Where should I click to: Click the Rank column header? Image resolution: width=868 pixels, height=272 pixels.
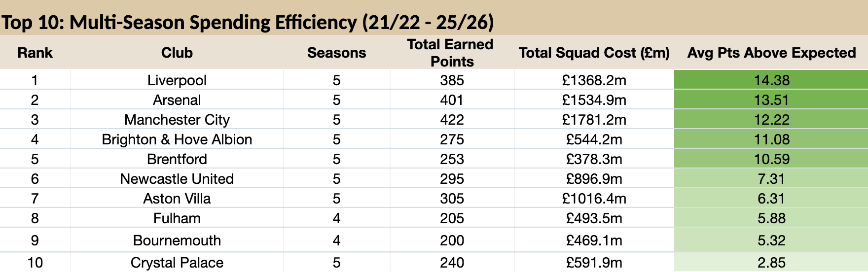(35, 53)
